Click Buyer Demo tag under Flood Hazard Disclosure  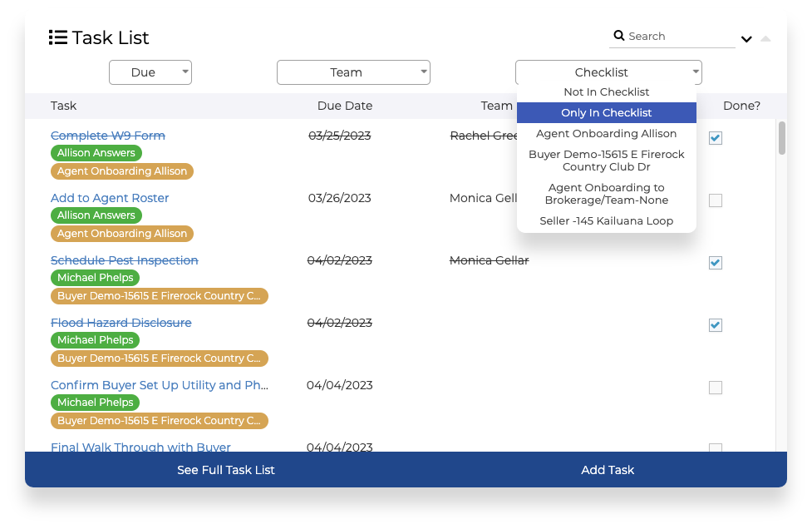point(160,358)
